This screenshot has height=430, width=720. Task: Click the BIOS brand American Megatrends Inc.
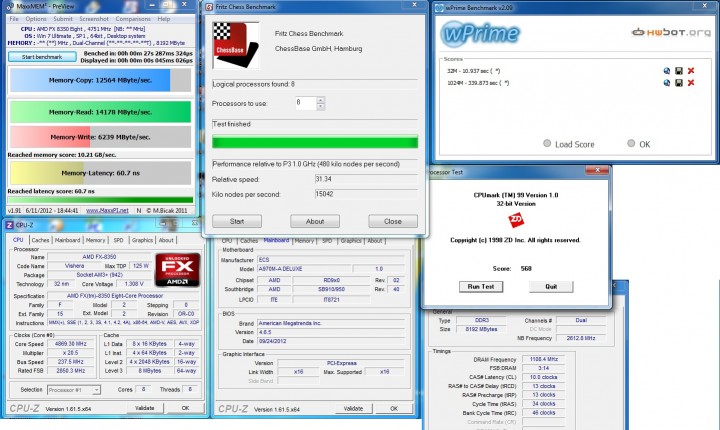point(331,323)
